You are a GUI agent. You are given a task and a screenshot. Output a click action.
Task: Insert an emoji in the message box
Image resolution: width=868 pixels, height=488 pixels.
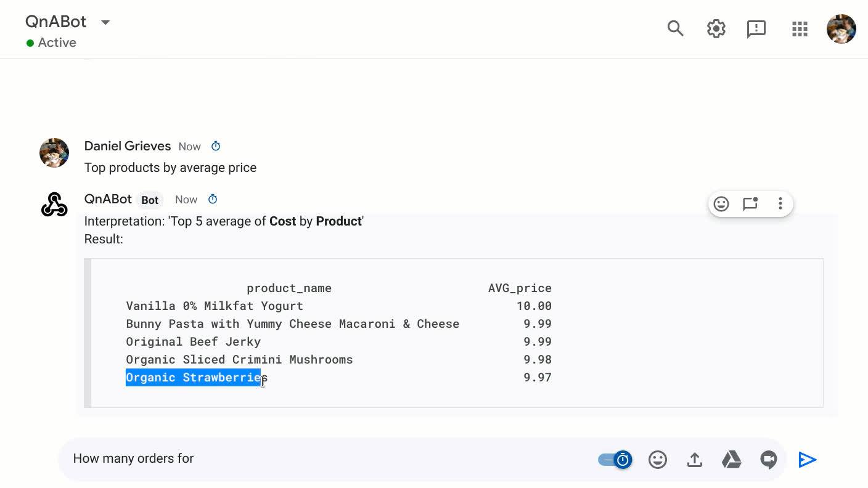click(x=658, y=460)
